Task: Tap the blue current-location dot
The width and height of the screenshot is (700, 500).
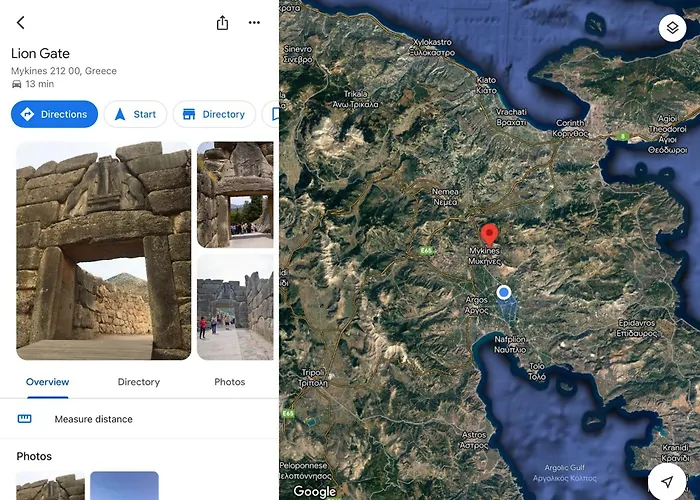Action: tap(504, 292)
